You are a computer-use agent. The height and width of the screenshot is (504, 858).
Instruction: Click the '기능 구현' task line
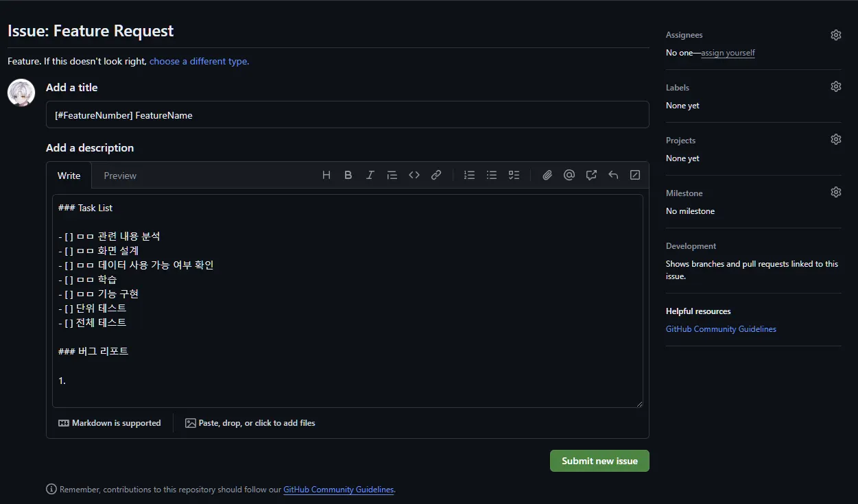tap(99, 293)
